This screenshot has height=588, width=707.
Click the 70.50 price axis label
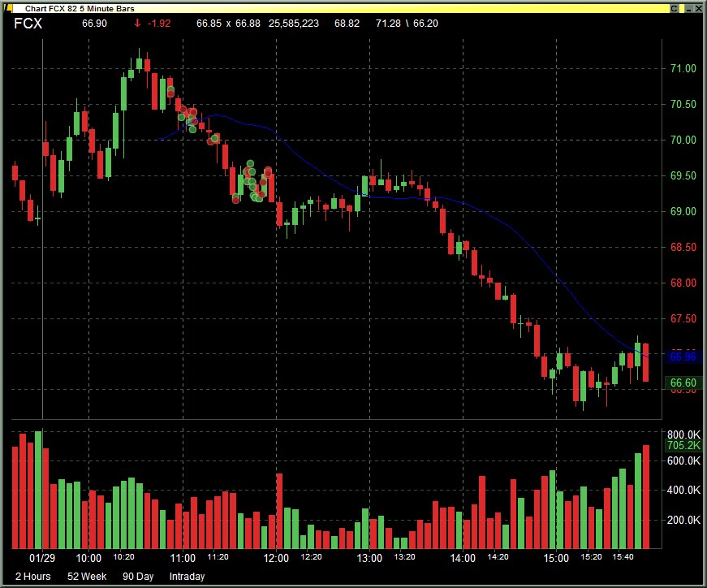[683, 104]
